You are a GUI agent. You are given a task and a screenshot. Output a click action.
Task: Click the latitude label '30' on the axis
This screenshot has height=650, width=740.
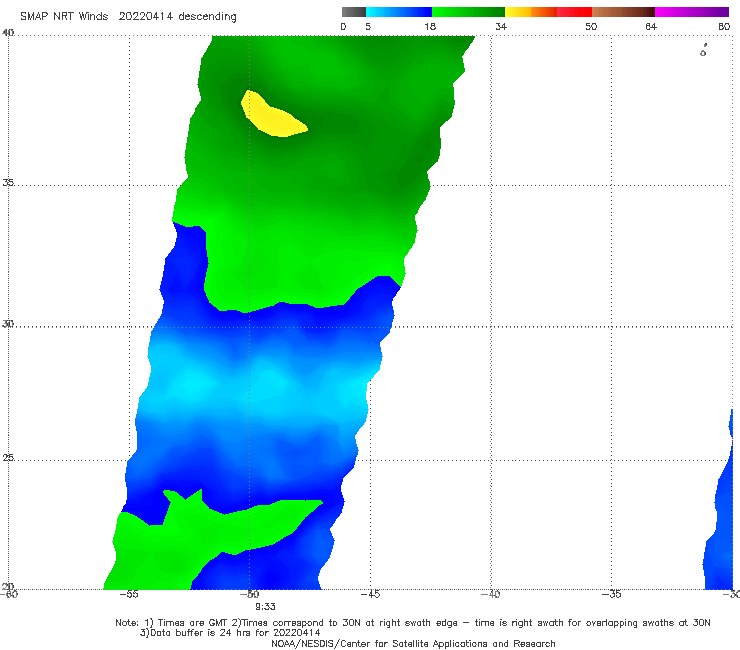pos(8,324)
